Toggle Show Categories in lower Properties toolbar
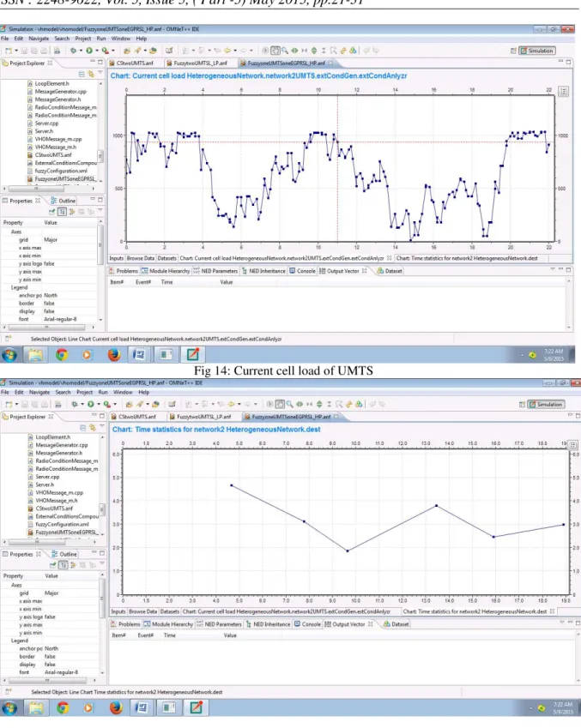Screen dimensions: 581x728 point(64,565)
